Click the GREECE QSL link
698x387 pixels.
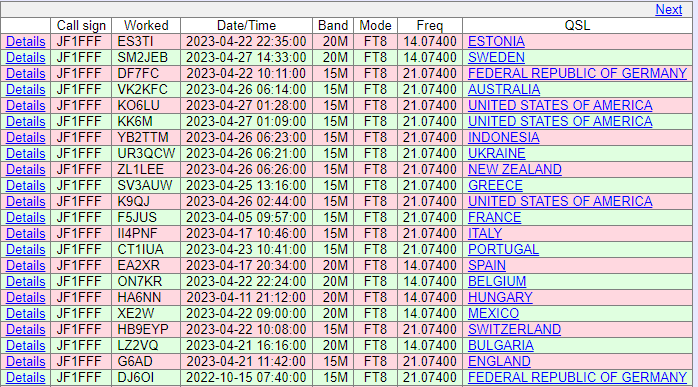(x=495, y=186)
